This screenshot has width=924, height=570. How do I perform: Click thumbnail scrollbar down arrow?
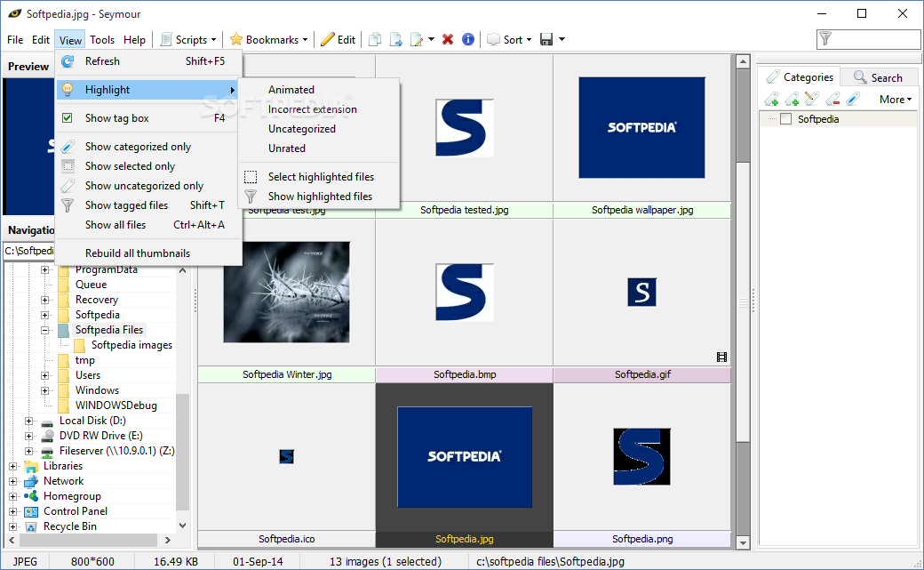click(743, 542)
